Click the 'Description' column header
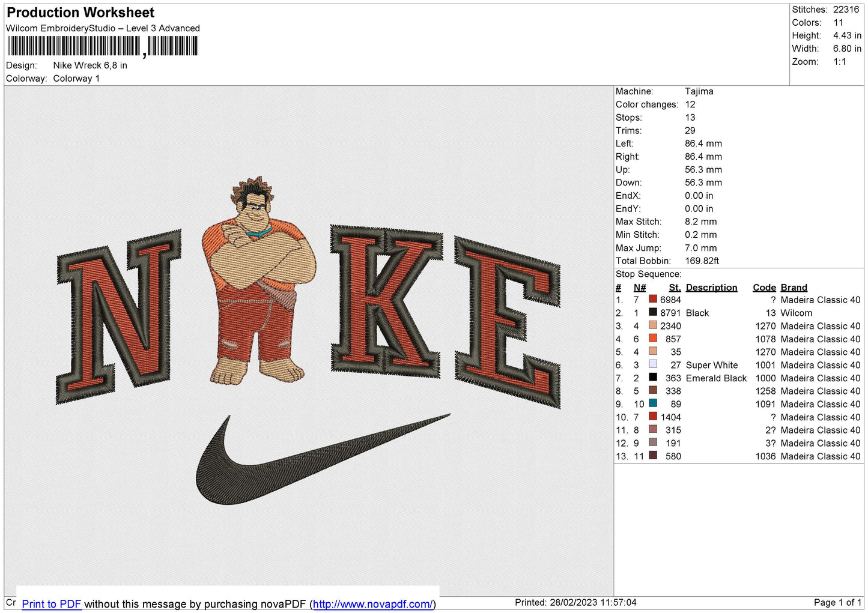868x613 pixels. point(711,288)
